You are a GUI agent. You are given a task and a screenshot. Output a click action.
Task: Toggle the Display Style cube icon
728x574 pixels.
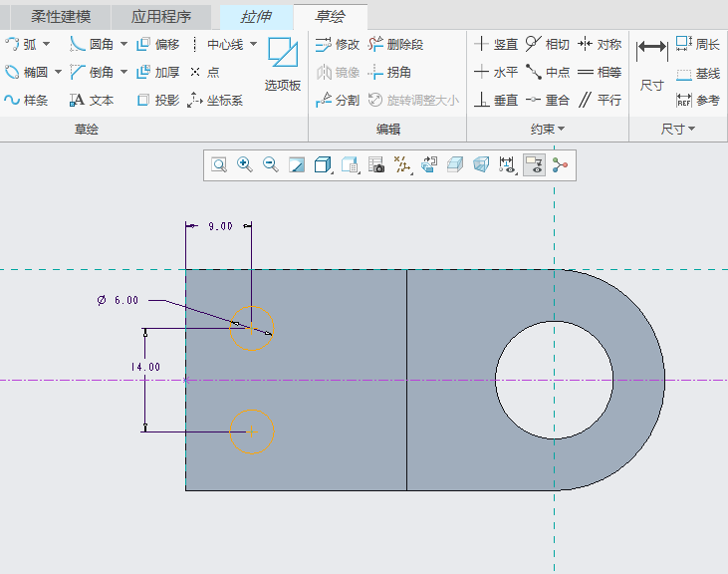[x=323, y=165]
